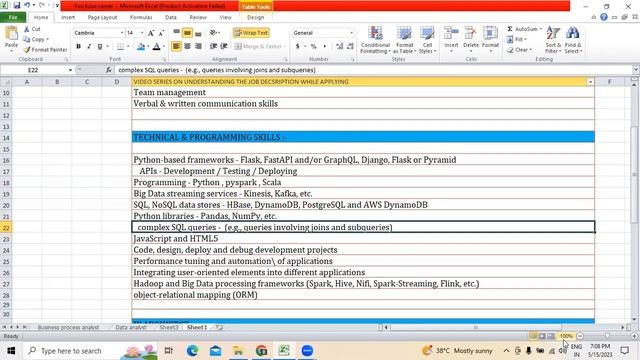Switch to the Page Layout tab
Screen dimensions: 640x360
click(x=102, y=17)
